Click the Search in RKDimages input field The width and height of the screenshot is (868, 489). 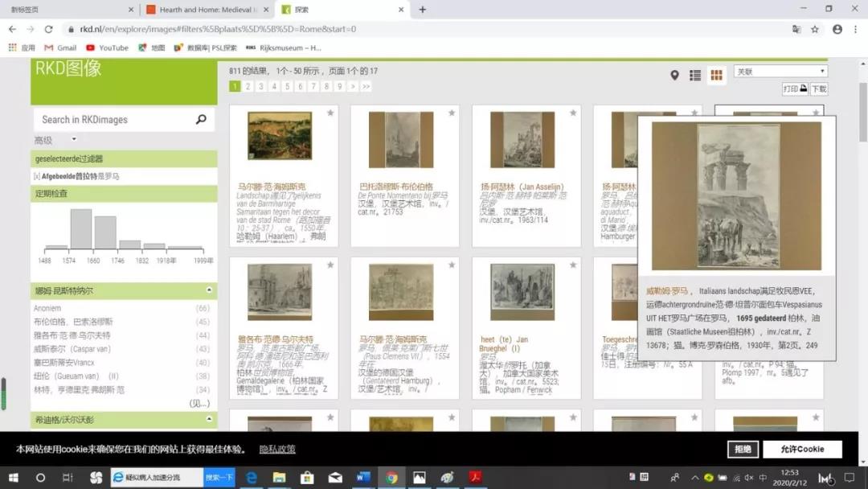(x=113, y=120)
